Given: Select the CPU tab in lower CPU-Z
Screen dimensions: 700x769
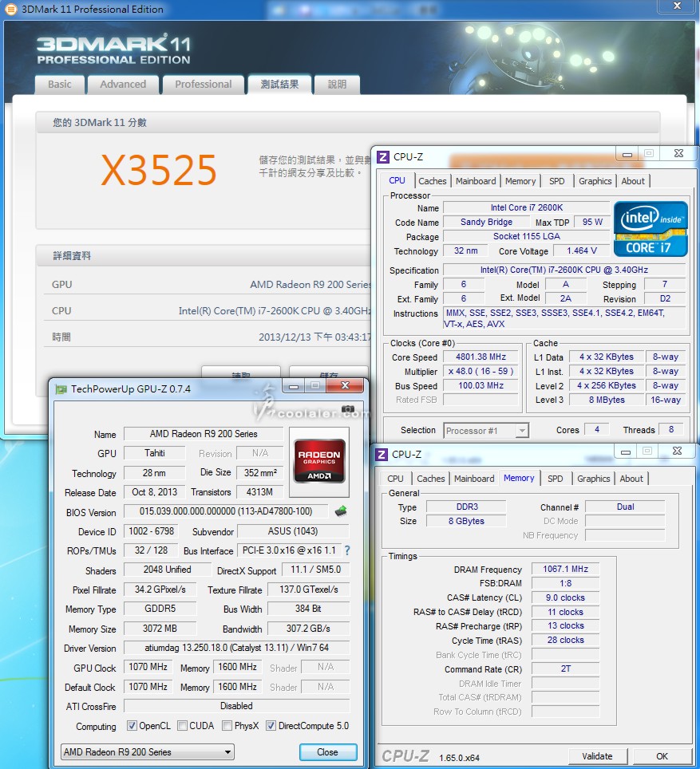Looking at the screenshot, I should pyautogui.click(x=396, y=479).
